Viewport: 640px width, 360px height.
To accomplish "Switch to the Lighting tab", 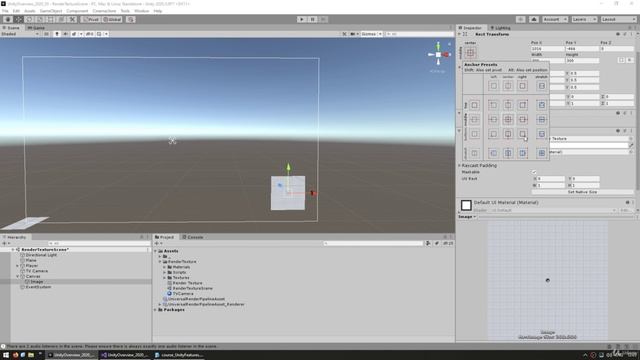I will coord(500,28).
